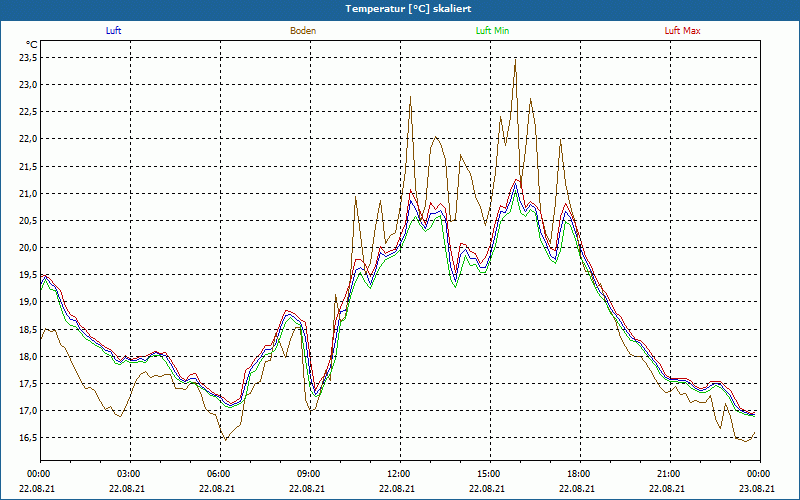Click the 16,5 y-axis value

click(x=28, y=438)
